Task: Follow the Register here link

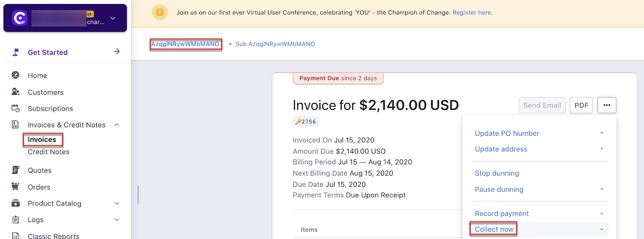Action: click(472, 12)
